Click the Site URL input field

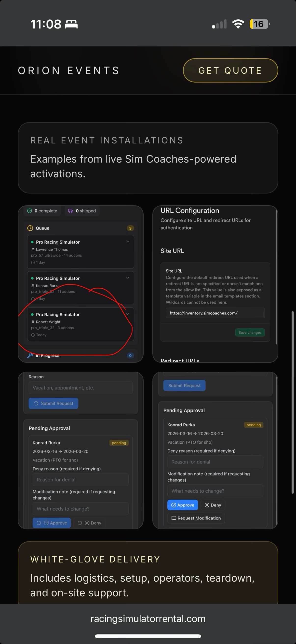(215, 313)
